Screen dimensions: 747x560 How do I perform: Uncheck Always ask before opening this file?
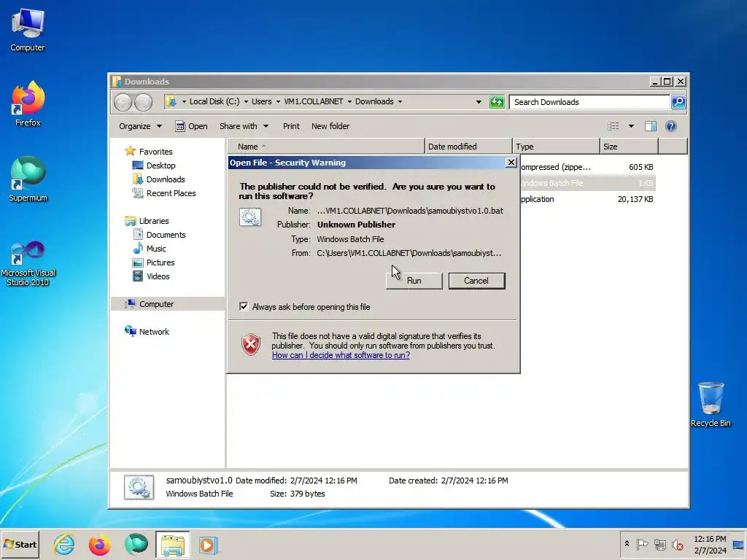(244, 307)
